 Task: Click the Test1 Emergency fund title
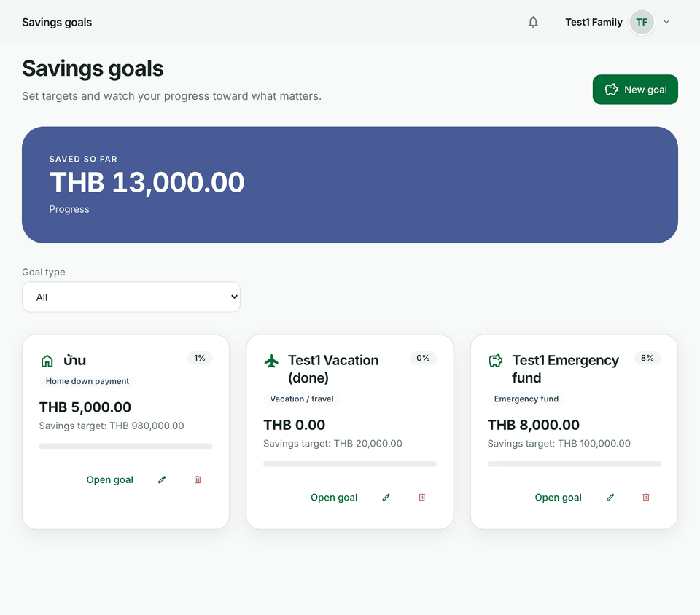click(565, 369)
